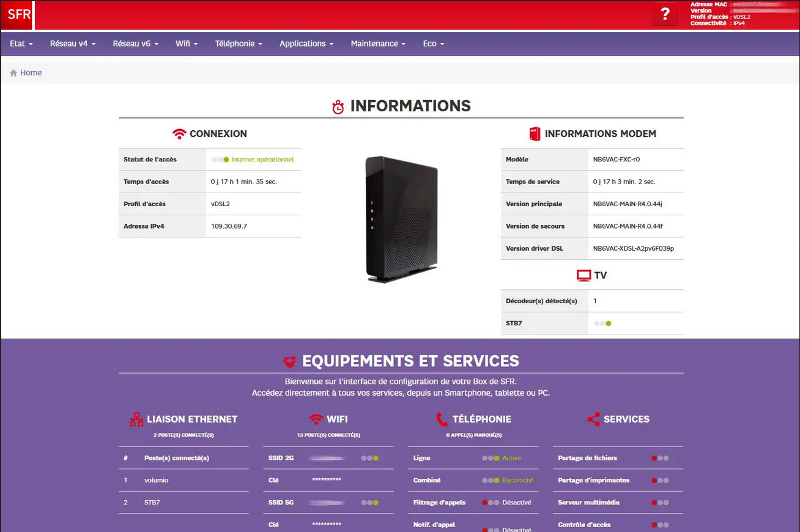The image size is (800, 532).
Task: Toggle the Filtrage d'appels status indicator
Action: coord(491,503)
